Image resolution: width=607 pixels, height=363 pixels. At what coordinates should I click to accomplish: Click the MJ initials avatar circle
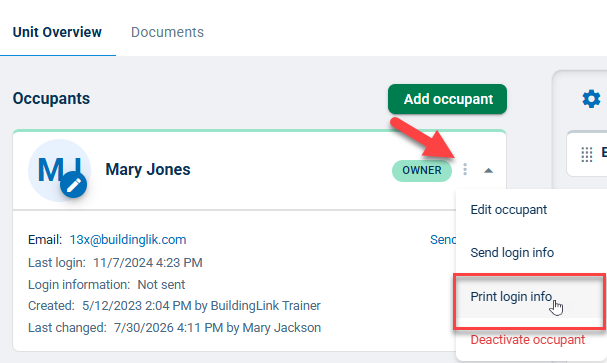pos(59,170)
